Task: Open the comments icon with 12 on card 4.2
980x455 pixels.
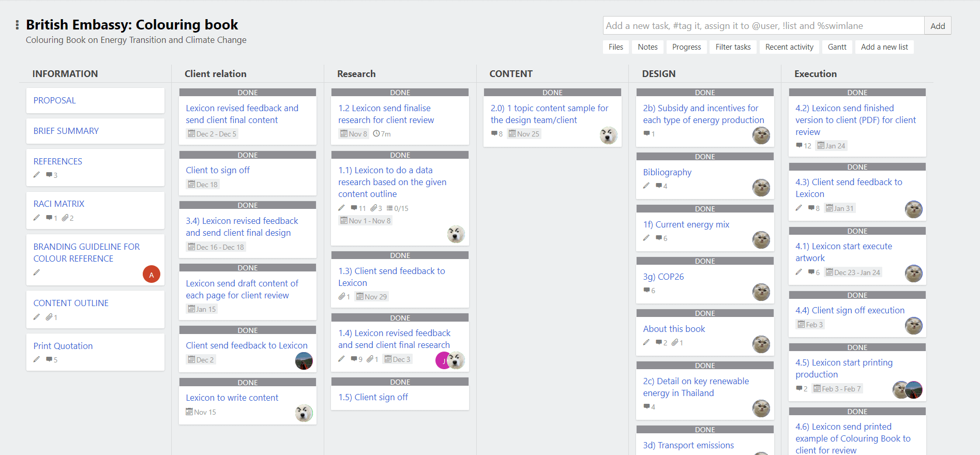Action: [800, 145]
